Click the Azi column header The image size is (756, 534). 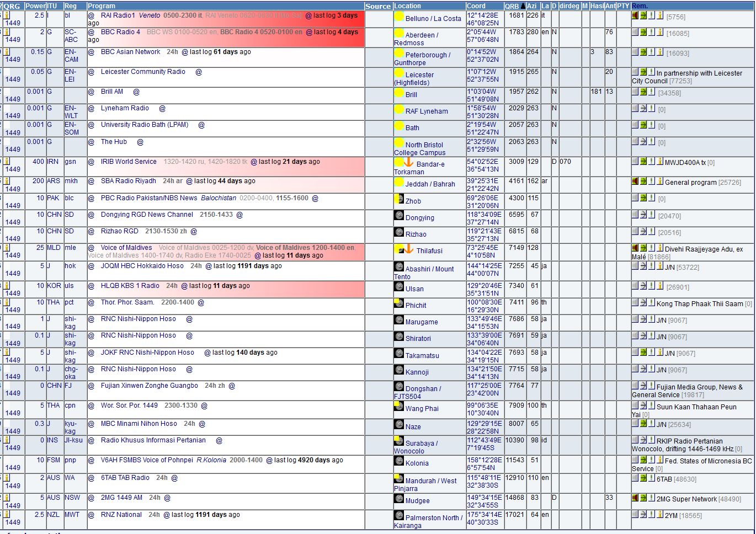click(x=532, y=6)
